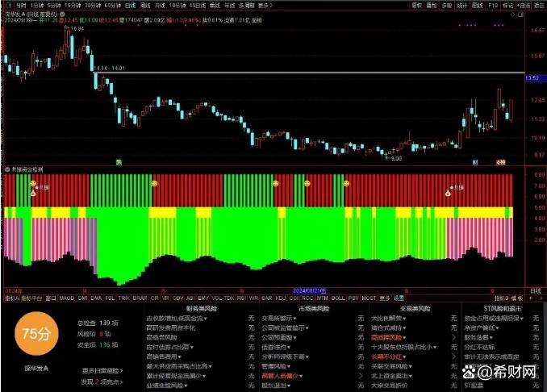Click text 十大股东总持股占比小
547x392 pixels.
(402, 348)
